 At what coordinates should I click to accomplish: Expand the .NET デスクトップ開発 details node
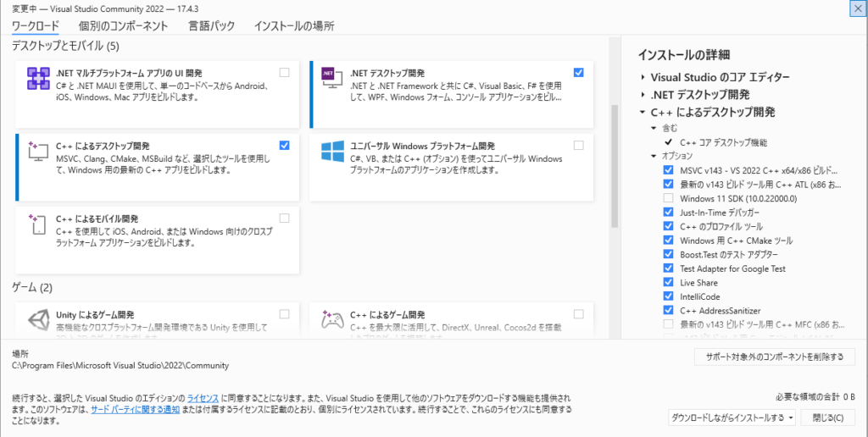(643, 95)
